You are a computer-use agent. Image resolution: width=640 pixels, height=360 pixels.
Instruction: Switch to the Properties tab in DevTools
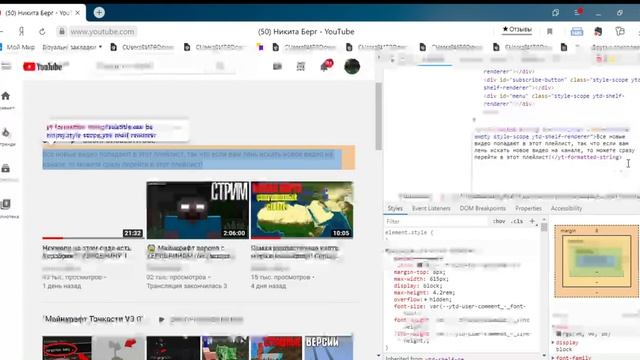tap(528, 208)
